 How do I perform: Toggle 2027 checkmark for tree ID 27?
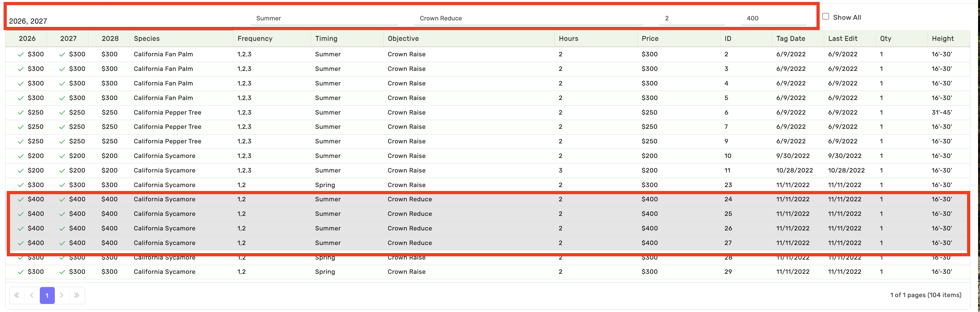click(x=62, y=243)
